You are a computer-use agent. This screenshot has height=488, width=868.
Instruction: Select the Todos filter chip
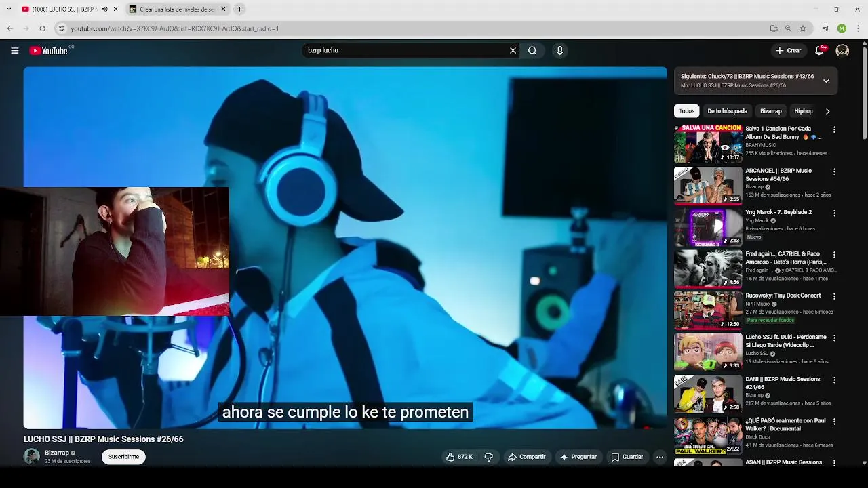tap(687, 111)
